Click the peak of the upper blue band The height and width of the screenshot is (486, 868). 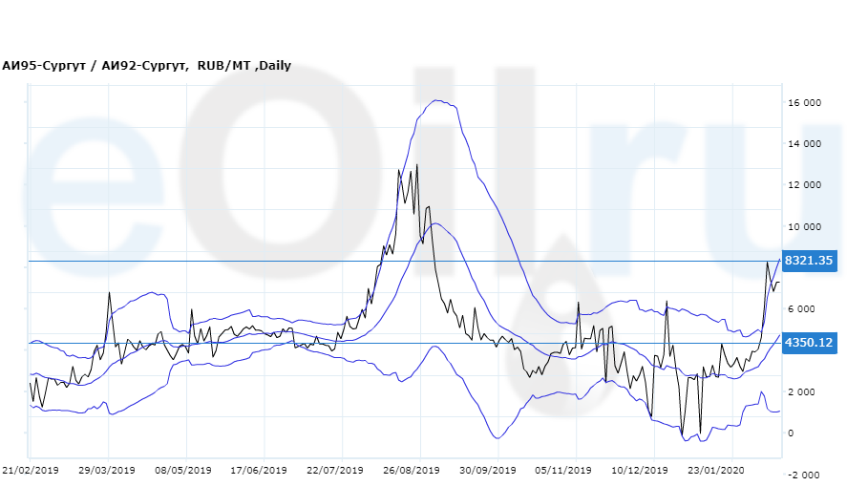click(437, 100)
